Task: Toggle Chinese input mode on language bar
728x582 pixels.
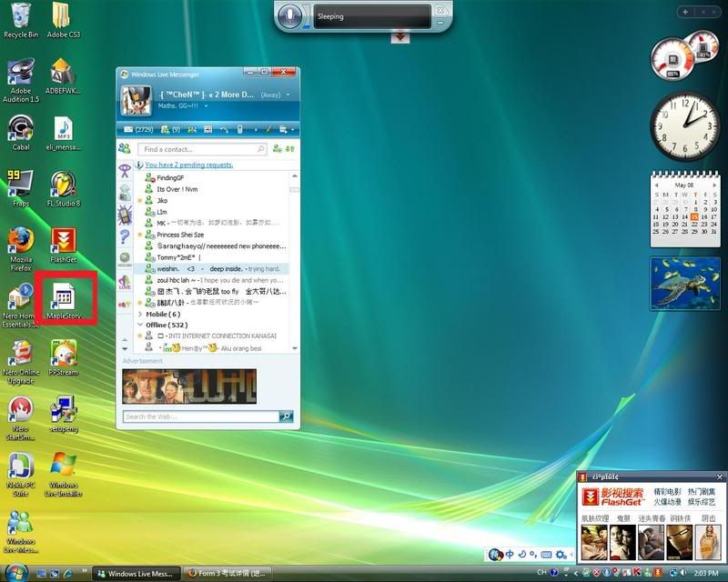Action: 510,554
